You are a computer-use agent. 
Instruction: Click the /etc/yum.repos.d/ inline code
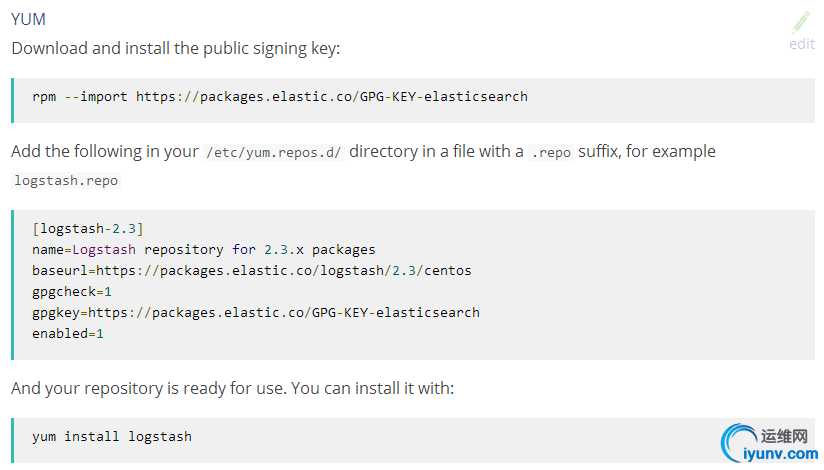point(273,152)
